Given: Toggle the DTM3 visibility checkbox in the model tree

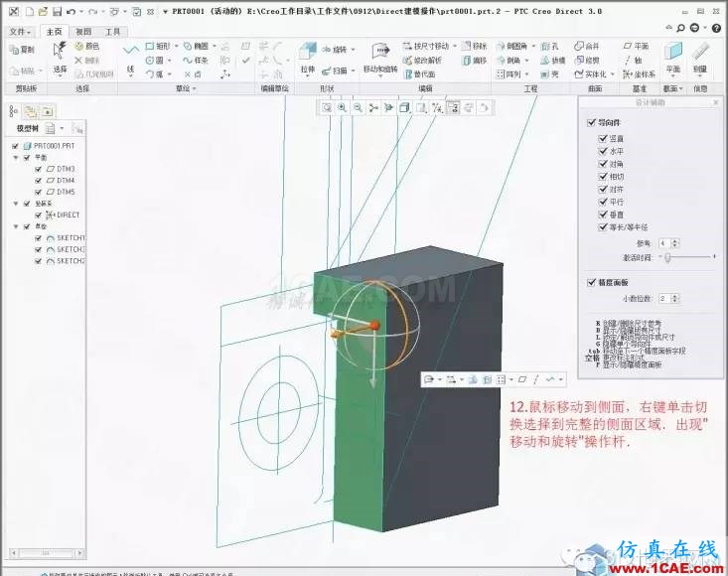Looking at the screenshot, I should (x=38, y=169).
